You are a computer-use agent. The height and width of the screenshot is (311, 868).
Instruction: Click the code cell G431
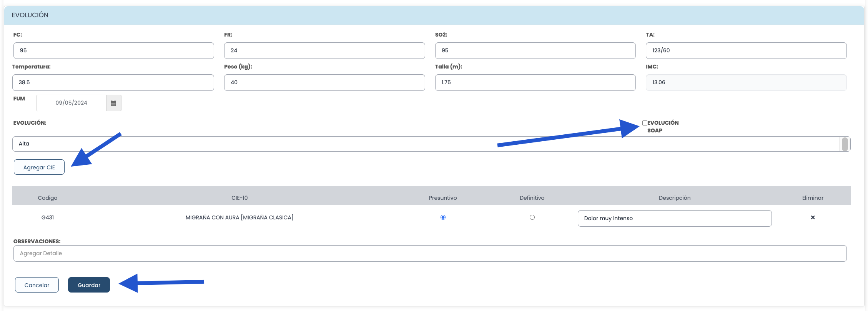[48, 217]
